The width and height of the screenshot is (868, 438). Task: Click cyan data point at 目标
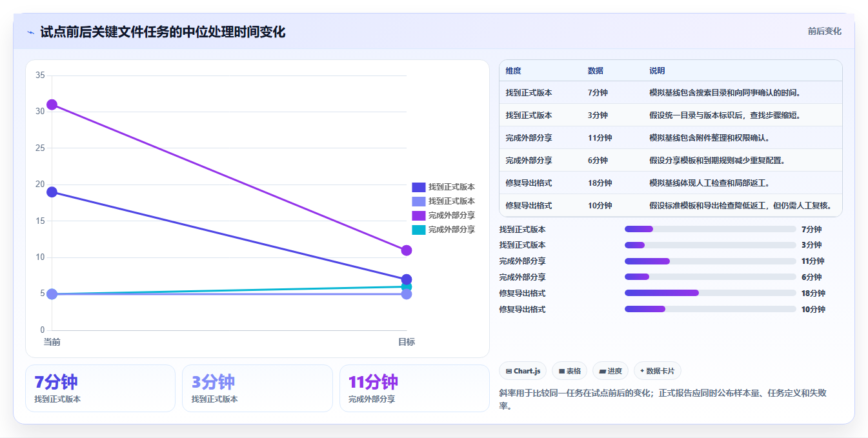click(x=407, y=286)
